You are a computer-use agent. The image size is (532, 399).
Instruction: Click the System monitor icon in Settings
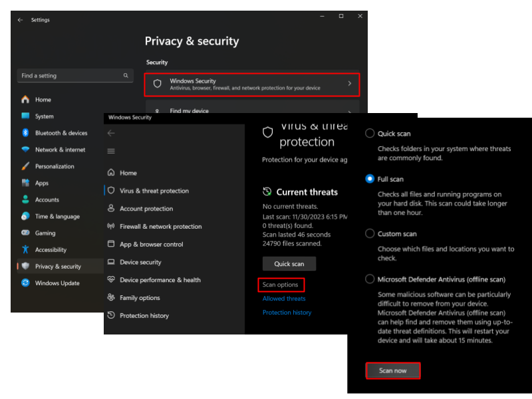pos(25,116)
